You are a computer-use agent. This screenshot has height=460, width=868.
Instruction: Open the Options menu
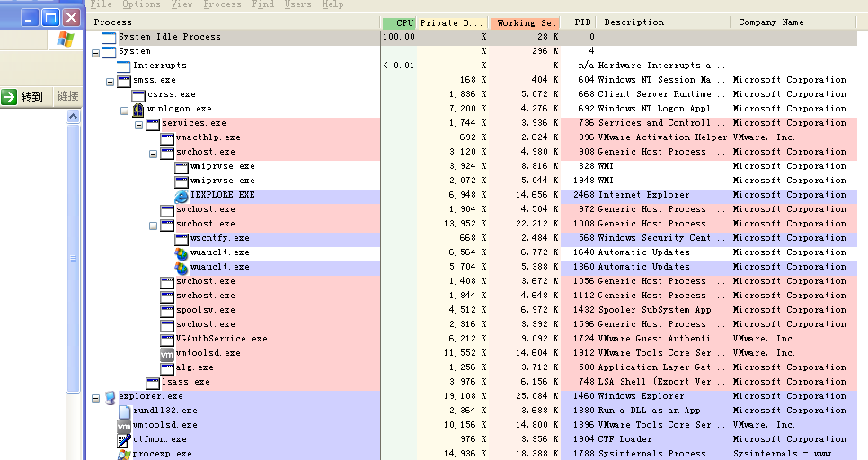(x=141, y=4)
